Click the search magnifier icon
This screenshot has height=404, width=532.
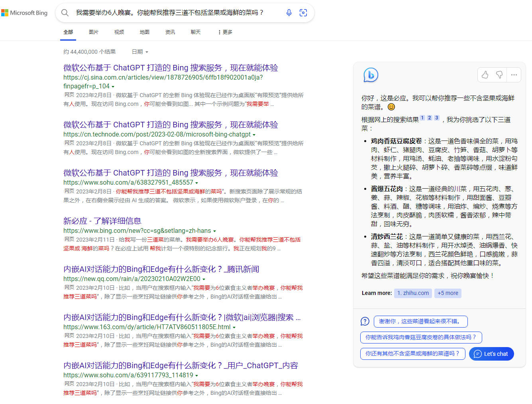(x=65, y=13)
